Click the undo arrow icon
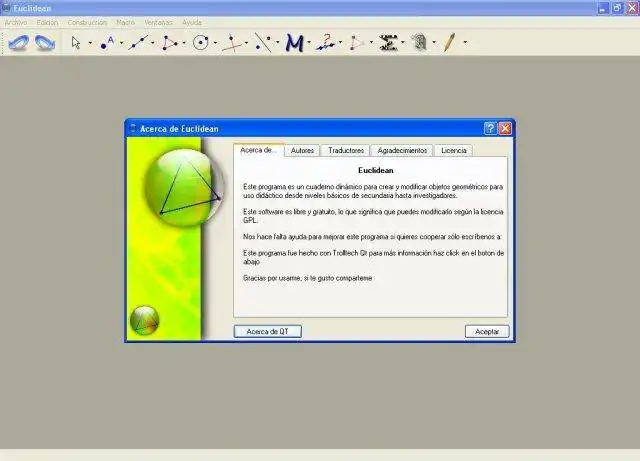 coord(18,42)
